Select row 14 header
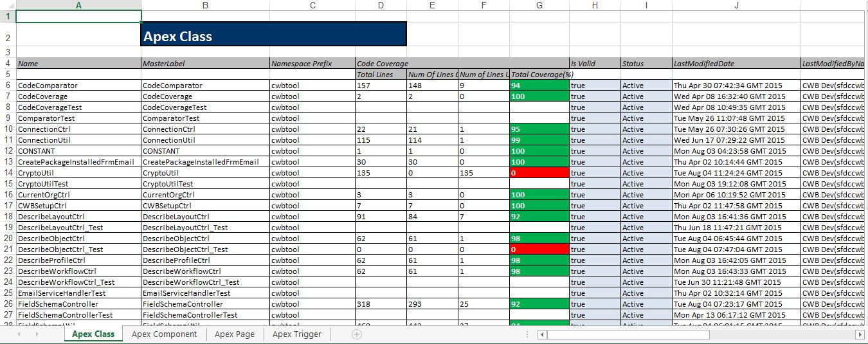The height and width of the screenshot is (344, 868). [x=7, y=173]
